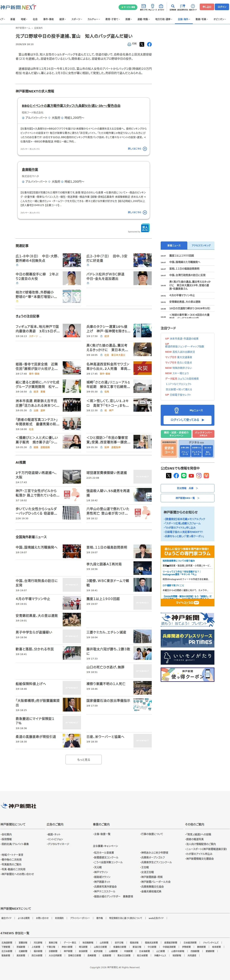Click the 神戸新聞社 logo in the footer
The width and height of the screenshot is (230, 980).
tap(19, 806)
